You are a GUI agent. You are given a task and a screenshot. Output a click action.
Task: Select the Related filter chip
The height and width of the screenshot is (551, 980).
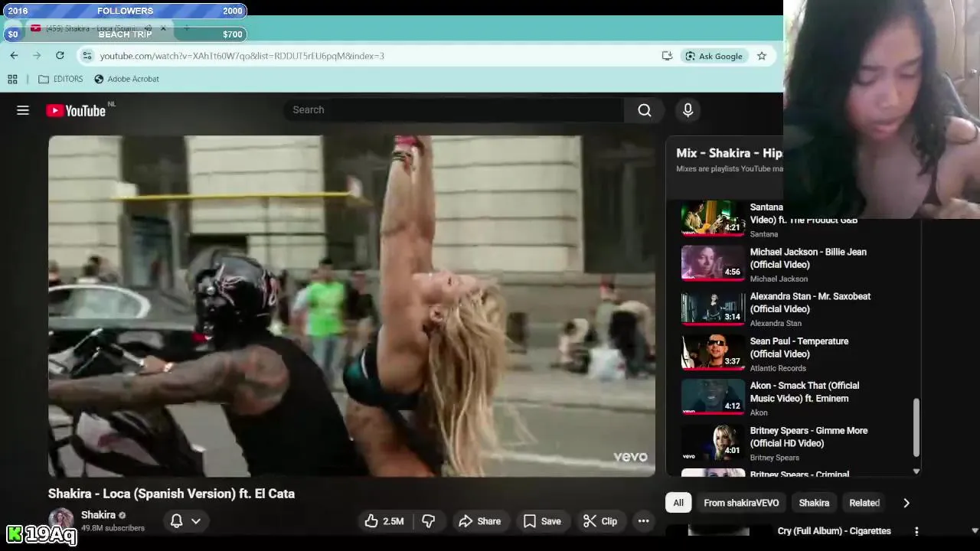[x=864, y=503]
